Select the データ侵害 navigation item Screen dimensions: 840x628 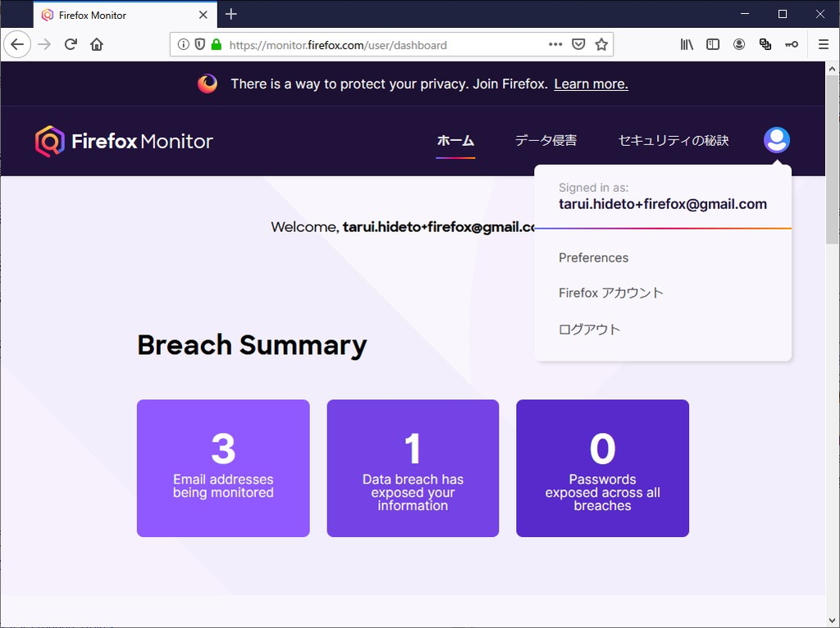(546, 140)
